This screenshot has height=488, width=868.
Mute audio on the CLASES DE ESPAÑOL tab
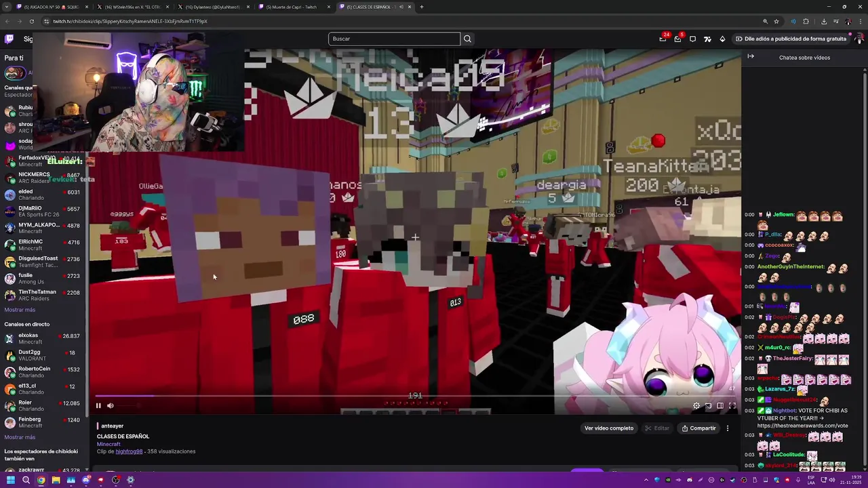(401, 7)
